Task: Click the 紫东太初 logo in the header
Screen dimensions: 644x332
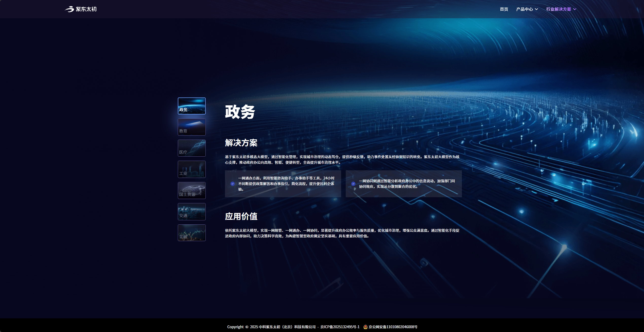Action: point(81,9)
